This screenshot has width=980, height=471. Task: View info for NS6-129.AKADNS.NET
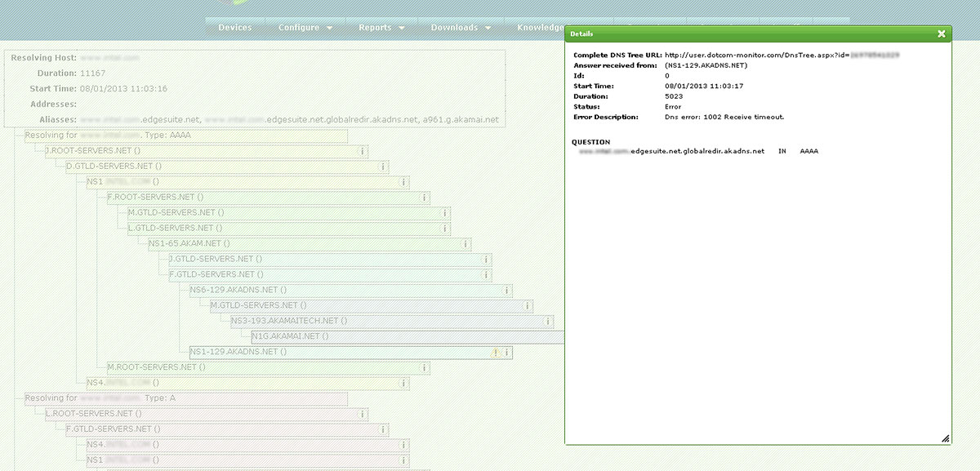tap(507, 290)
